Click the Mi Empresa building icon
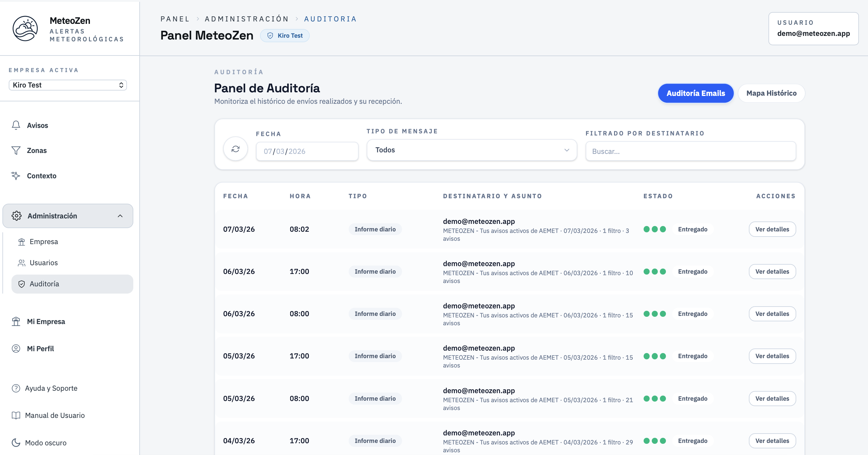 pos(16,322)
